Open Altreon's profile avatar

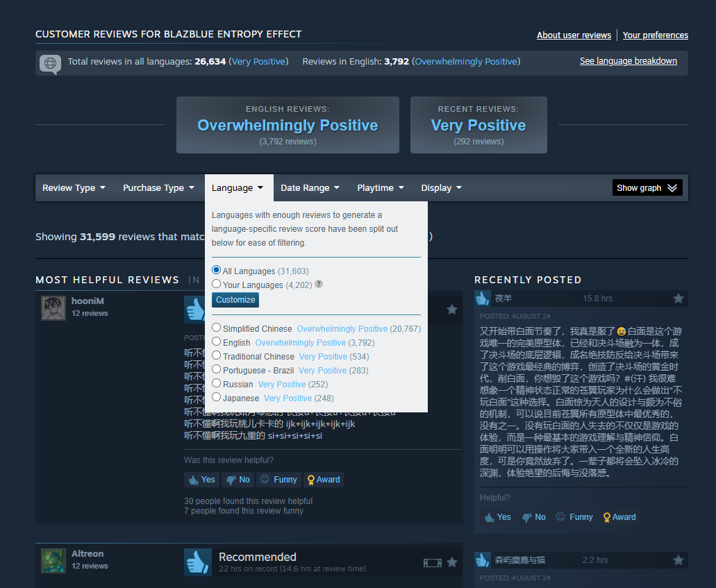pyautogui.click(x=53, y=561)
